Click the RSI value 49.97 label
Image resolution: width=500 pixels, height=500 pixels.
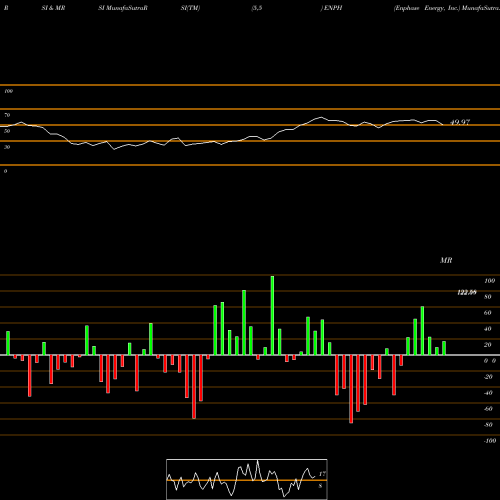point(460,122)
